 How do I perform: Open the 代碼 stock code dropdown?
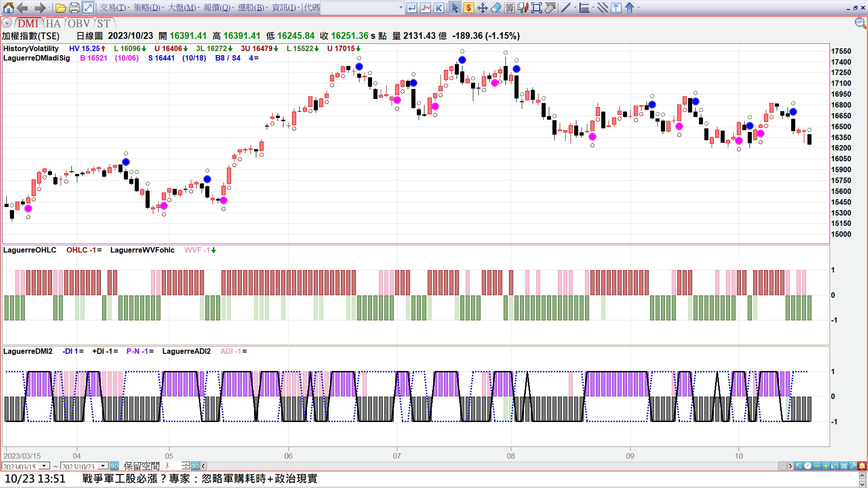(x=401, y=8)
